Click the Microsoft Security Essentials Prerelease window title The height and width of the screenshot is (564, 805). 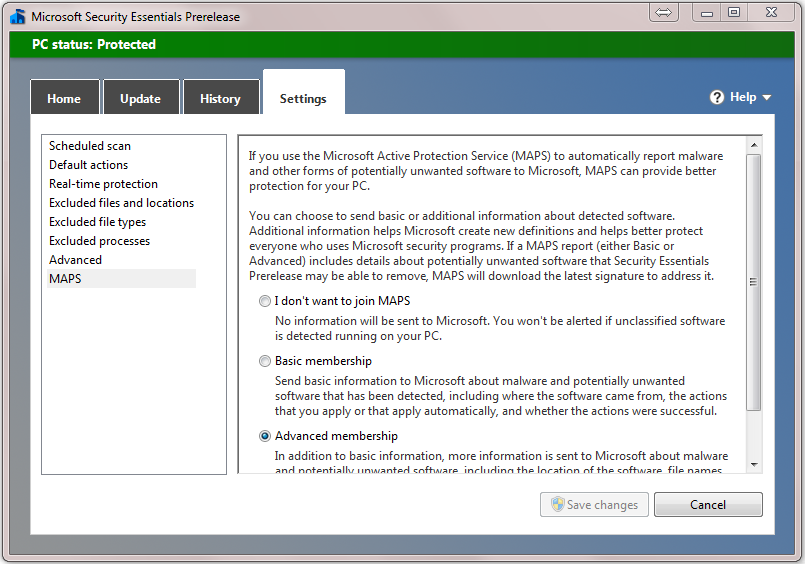click(136, 17)
